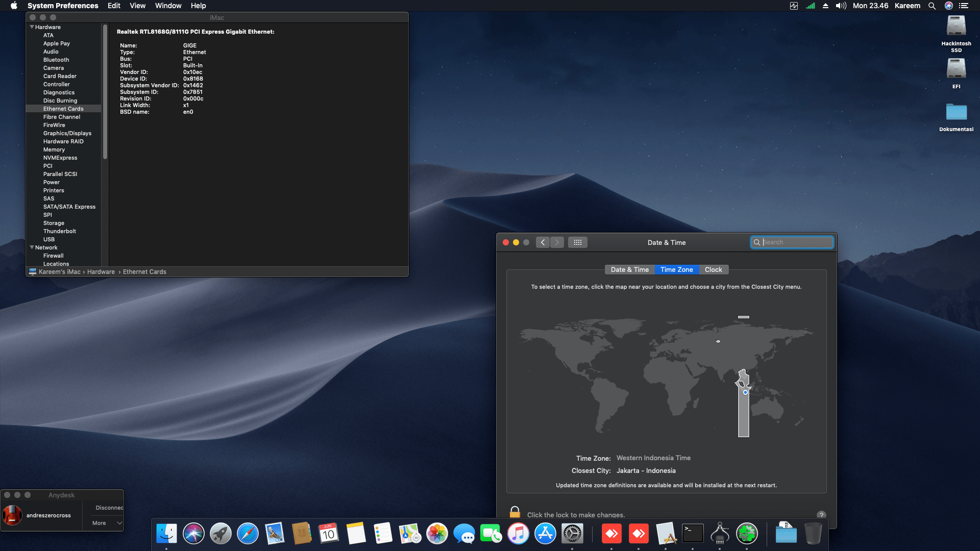Select Graphics/Displays in the sidebar
This screenshot has width=980, height=551.
coord(67,133)
